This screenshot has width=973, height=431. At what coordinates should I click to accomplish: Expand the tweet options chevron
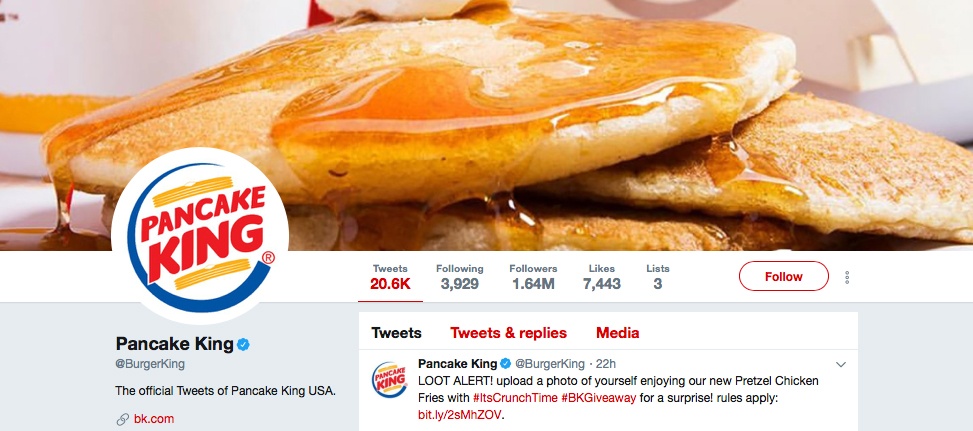click(841, 364)
